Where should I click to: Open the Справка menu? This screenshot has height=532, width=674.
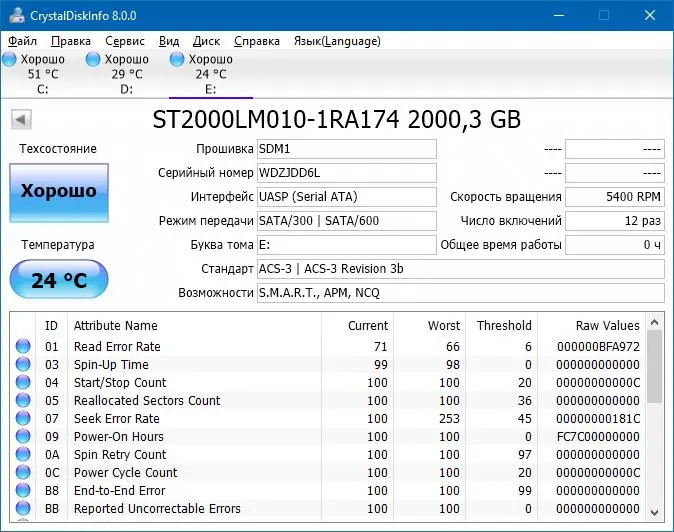[x=257, y=41]
